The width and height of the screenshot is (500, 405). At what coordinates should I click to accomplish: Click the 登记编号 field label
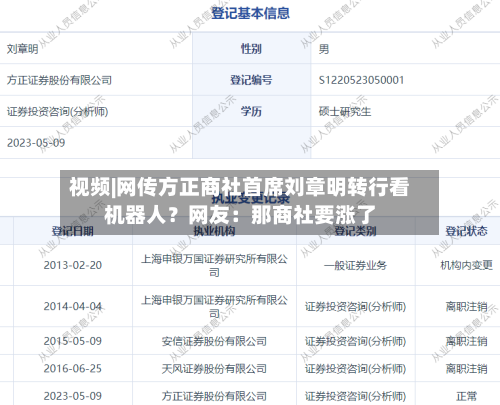(251, 80)
